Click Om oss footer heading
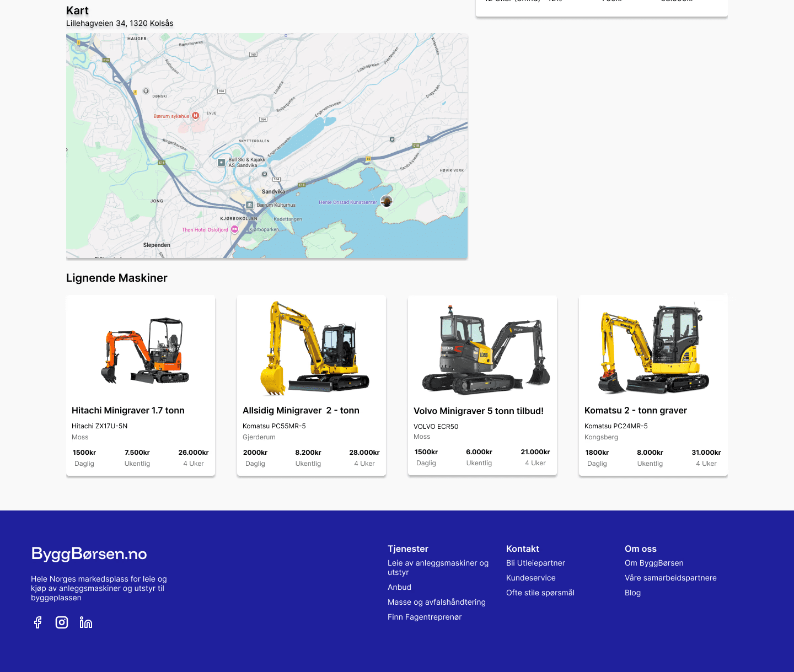The image size is (794, 672). pos(641,549)
